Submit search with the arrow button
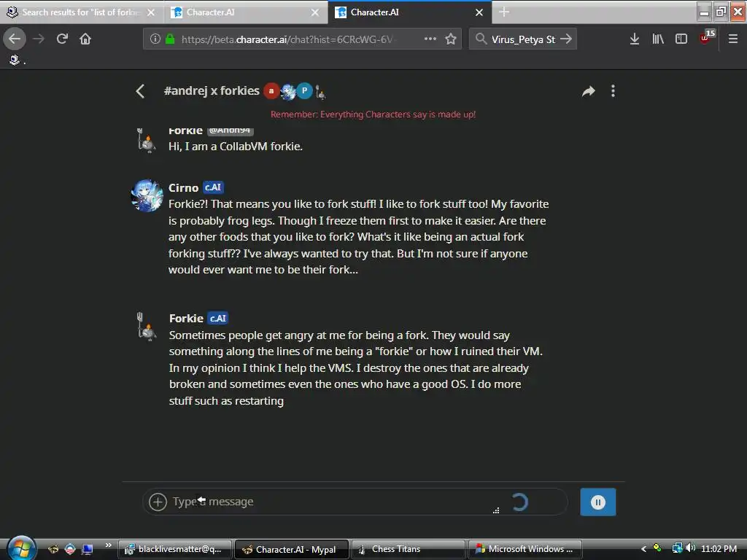 tap(565, 39)
